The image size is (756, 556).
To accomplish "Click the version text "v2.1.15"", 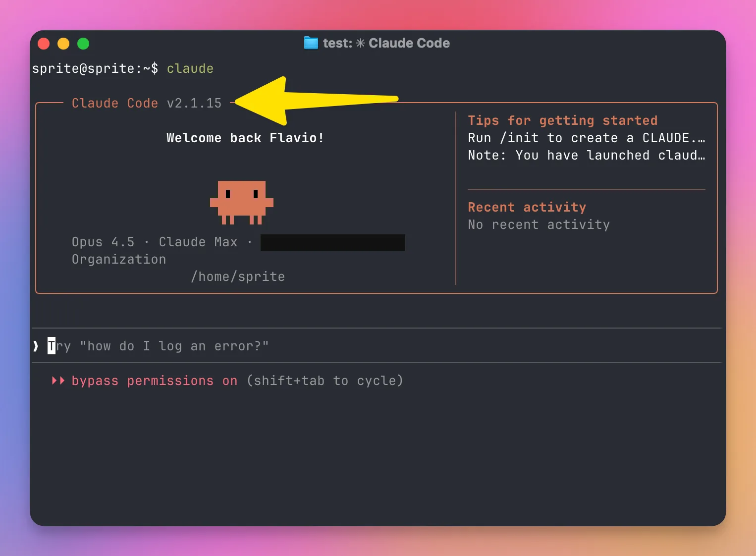I will click(194, 103).
